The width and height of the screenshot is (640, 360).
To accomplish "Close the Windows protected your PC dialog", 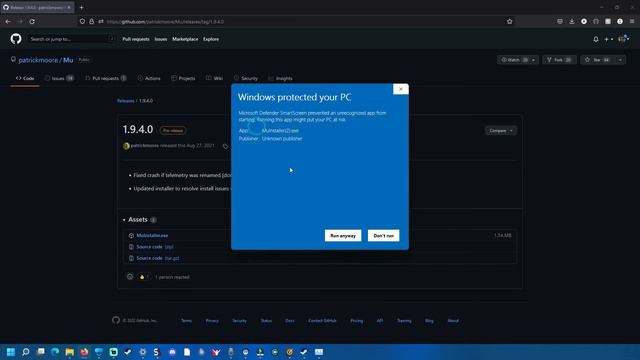I will 401,89.
